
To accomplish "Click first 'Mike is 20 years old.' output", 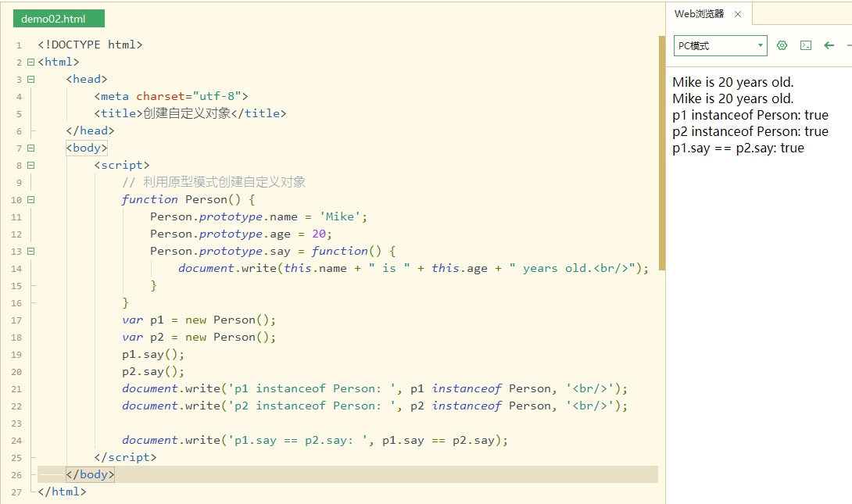I will [x=733, y=83].
